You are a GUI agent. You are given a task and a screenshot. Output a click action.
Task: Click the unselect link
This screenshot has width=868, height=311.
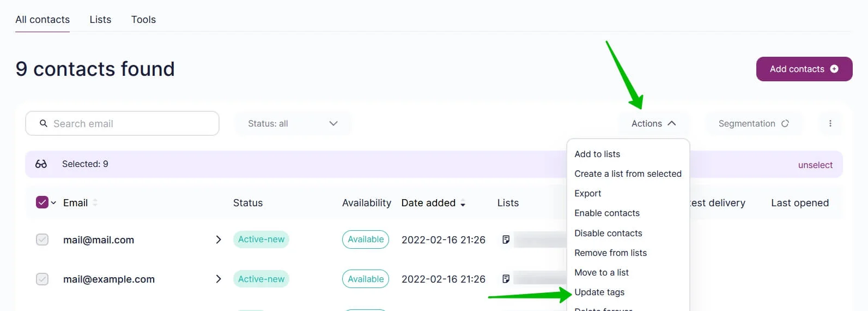click(815, 165)
